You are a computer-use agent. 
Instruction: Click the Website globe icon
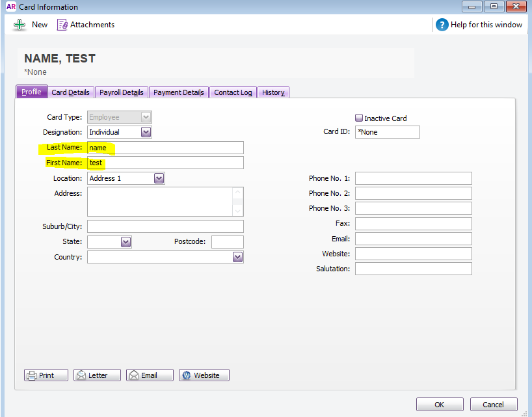(x=186, y=375)
